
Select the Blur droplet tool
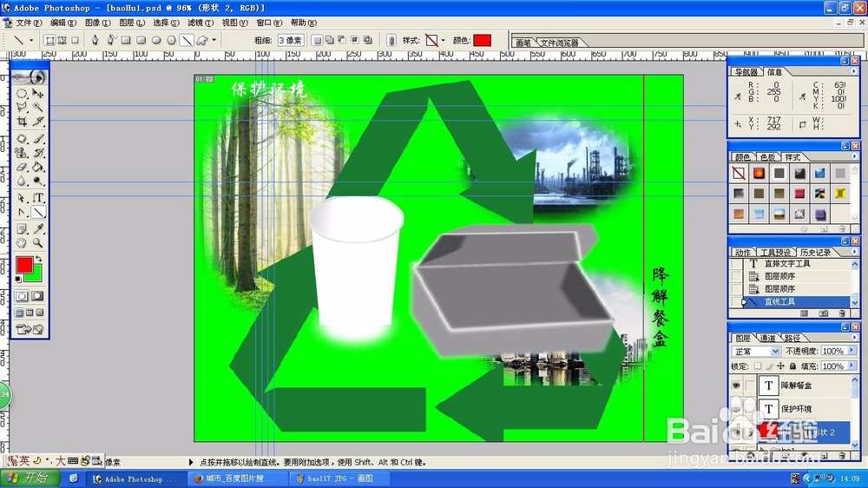tap(23, 180)
